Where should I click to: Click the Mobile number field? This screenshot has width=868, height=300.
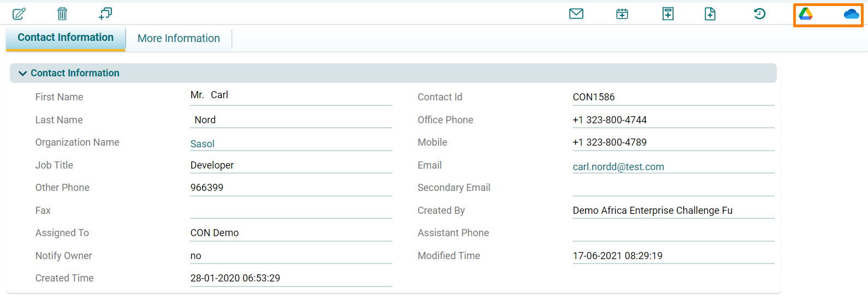point(673,142)
